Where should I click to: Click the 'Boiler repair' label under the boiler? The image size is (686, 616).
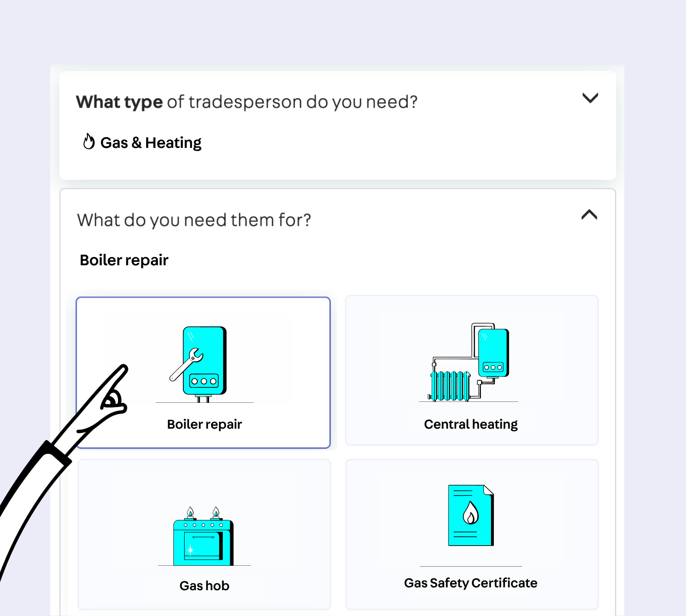tap(204, 424)
